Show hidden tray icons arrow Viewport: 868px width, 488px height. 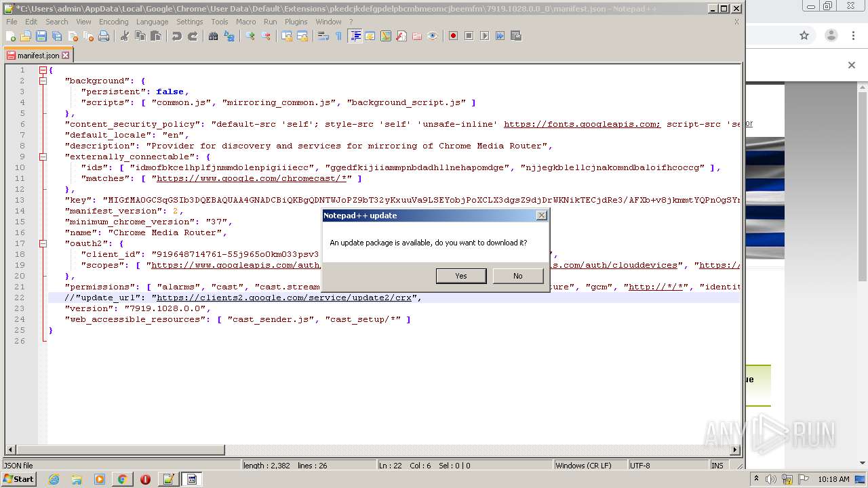(x=757, y=479)
